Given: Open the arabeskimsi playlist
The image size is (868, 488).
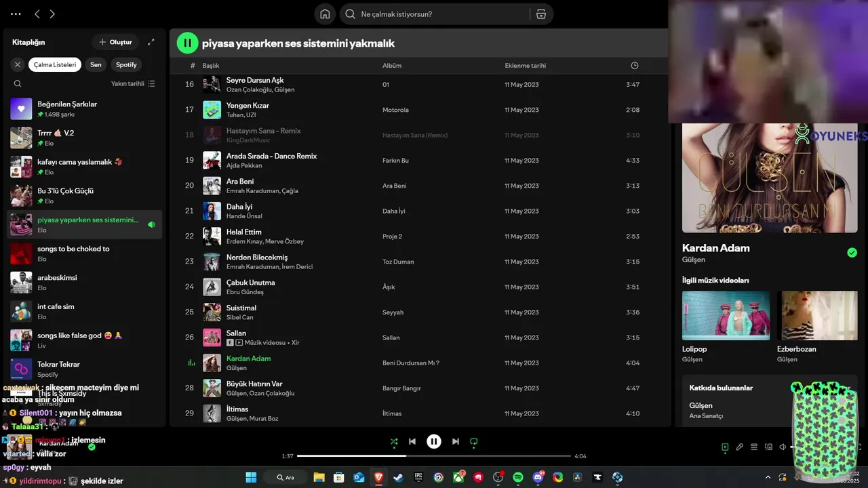Looking at the screenshot, I should tap(85, 282).
